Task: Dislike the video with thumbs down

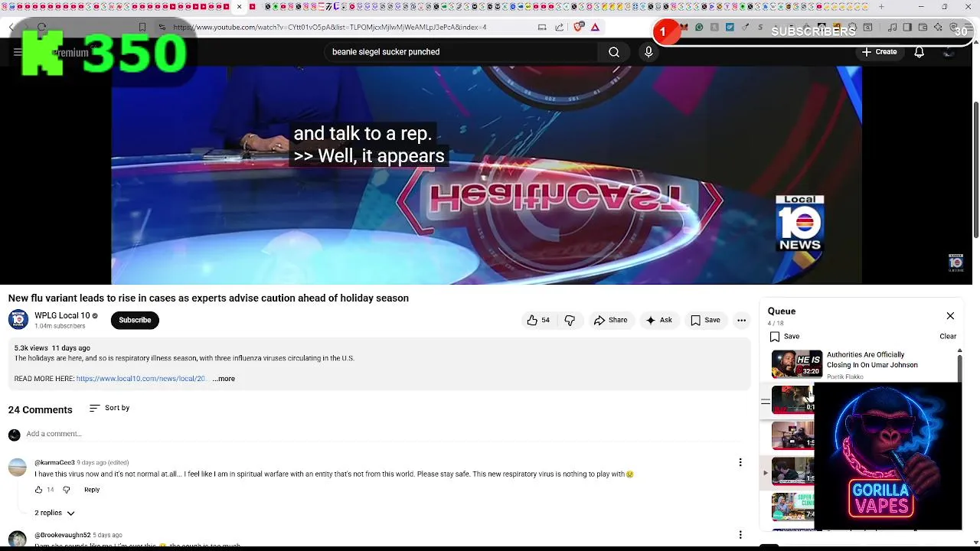Action: click(570, 320)
